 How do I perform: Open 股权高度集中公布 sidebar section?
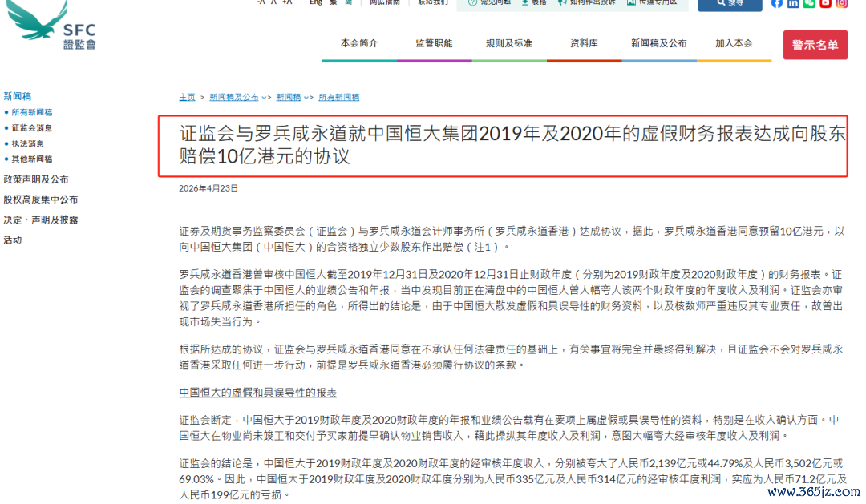coord(40,200)
